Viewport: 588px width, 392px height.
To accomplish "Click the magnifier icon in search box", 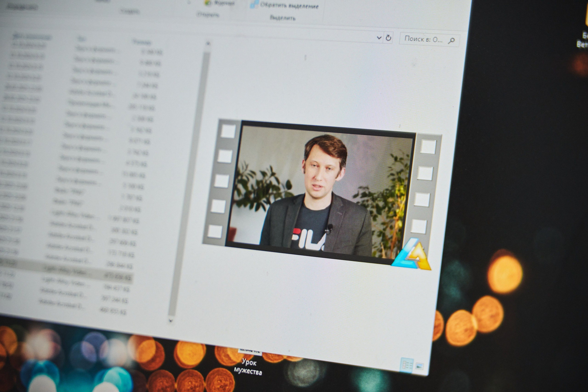I will click(452, 40).
